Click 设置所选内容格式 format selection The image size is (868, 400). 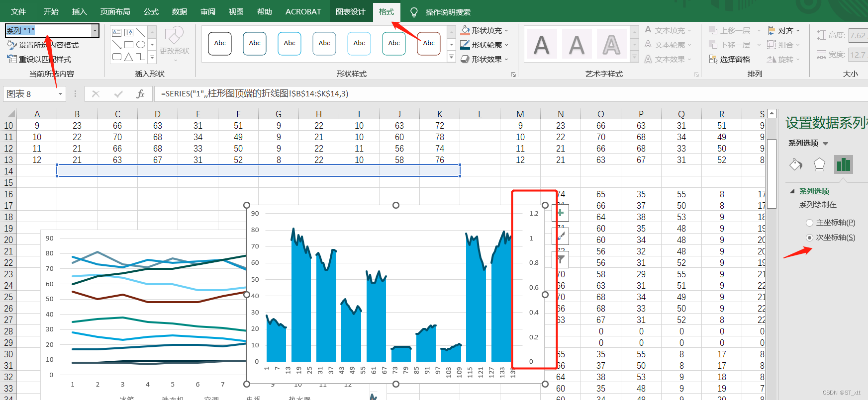[x=43, y=45]
